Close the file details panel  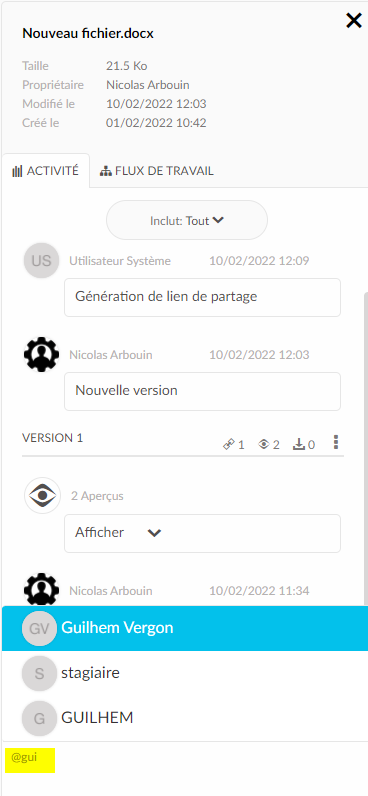pos(353,21)
